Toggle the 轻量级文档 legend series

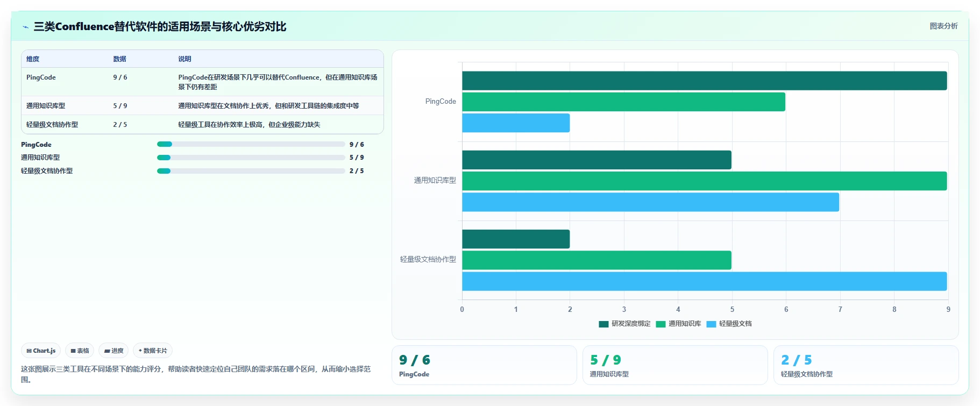[x=729, y=324]
